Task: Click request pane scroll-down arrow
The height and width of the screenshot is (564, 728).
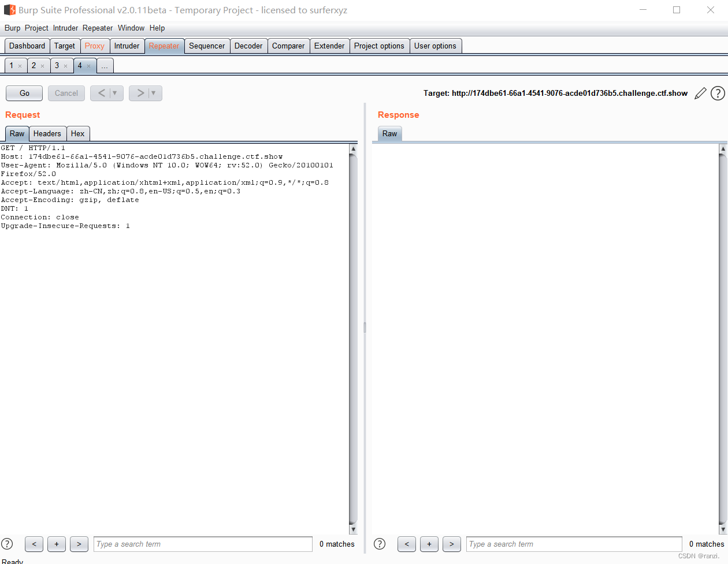Action: coord(354,529)
